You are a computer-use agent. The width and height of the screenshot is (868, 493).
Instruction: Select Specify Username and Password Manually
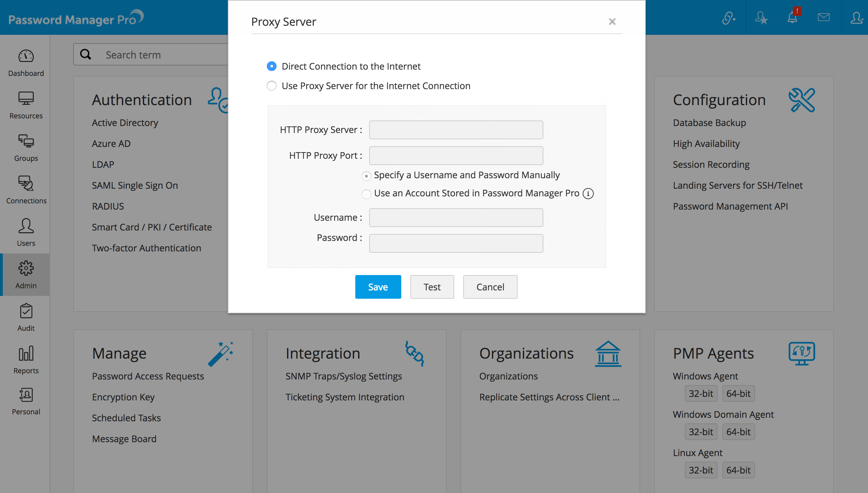366,176
